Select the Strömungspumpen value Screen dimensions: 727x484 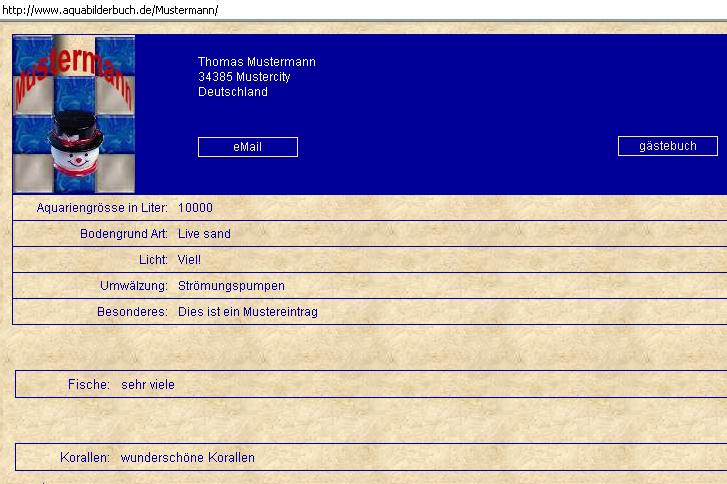(x=231, y=286)
